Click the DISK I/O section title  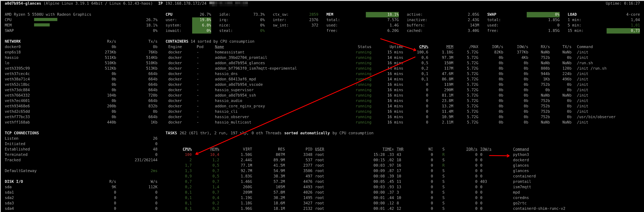14,181
